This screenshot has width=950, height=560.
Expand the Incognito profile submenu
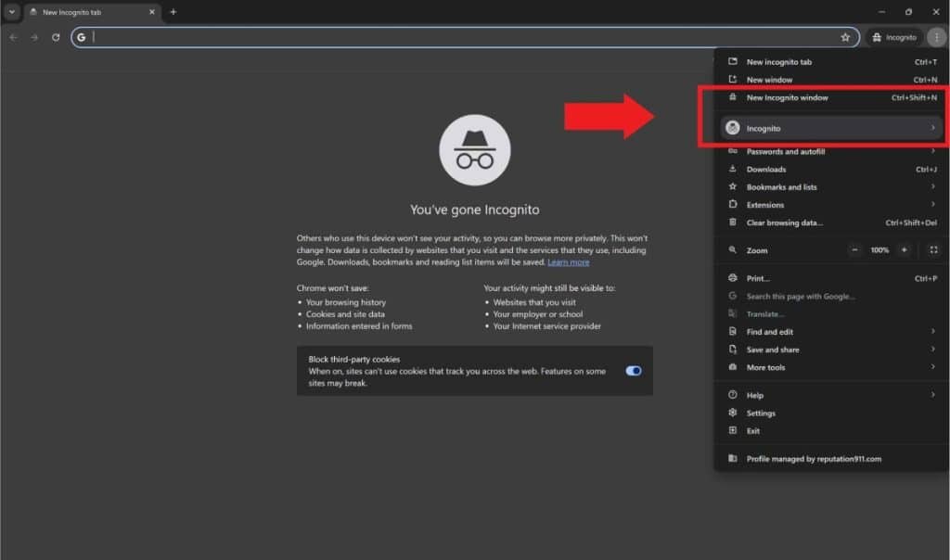pyautogui.click(x=831, y=128)
